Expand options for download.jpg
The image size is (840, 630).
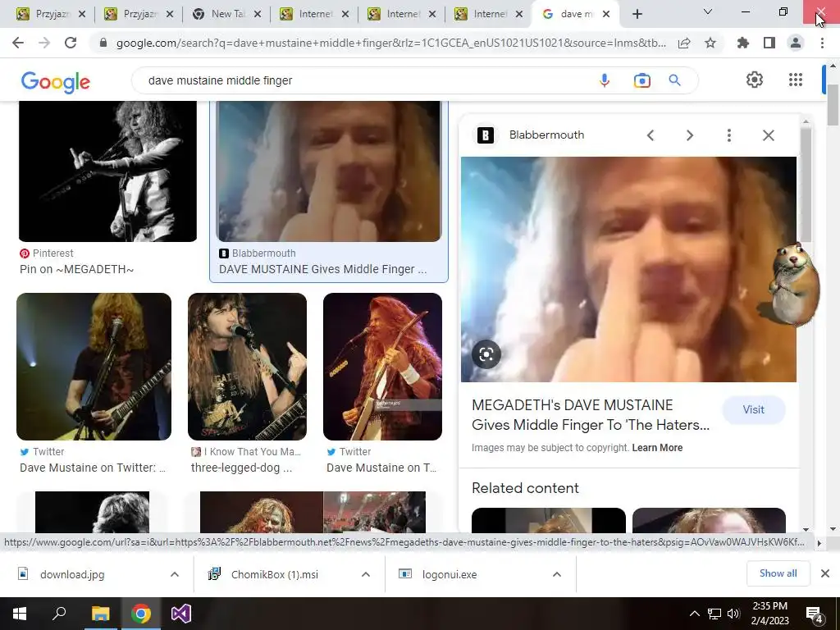click(x=175, y=574)
